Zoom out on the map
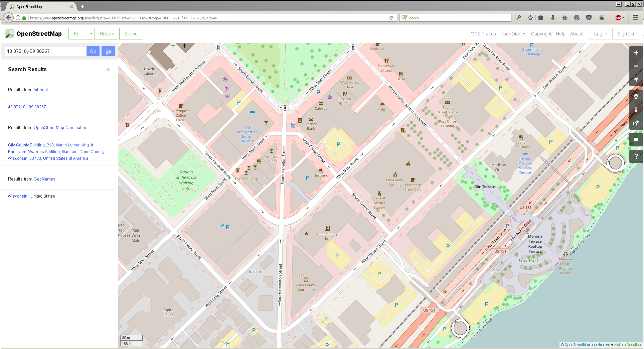Image resolution: width=644 pixels, height=349 pixels. tap(636, 66)
